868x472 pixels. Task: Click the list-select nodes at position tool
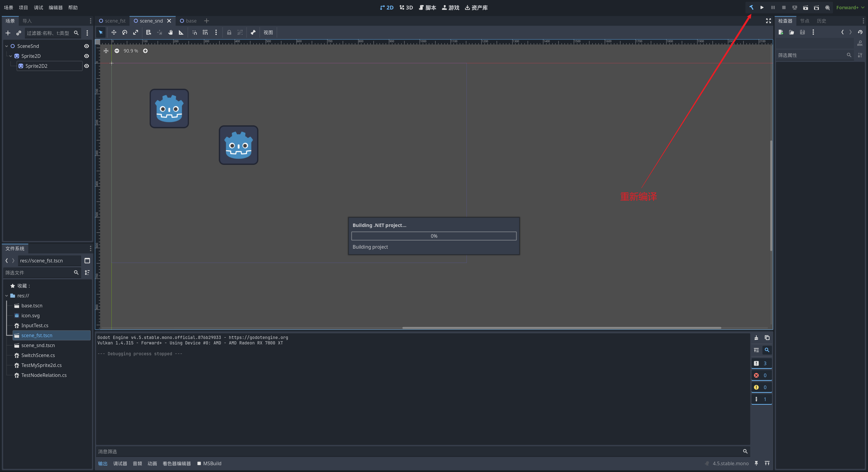(x=149, y=32)
